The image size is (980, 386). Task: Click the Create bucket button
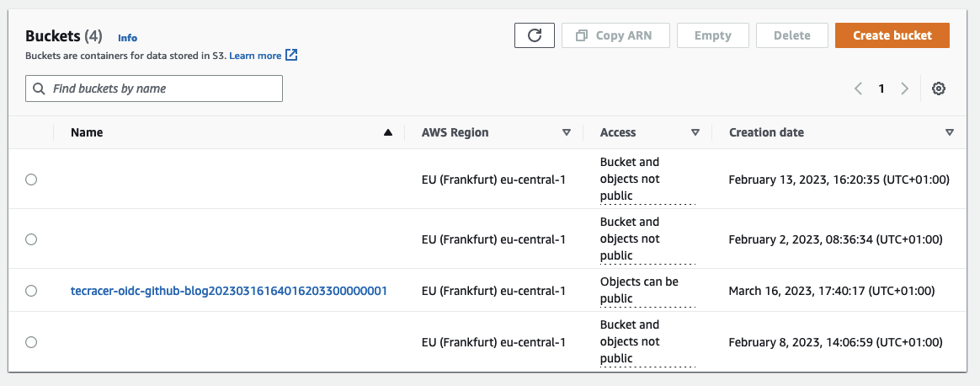point(892,35)
